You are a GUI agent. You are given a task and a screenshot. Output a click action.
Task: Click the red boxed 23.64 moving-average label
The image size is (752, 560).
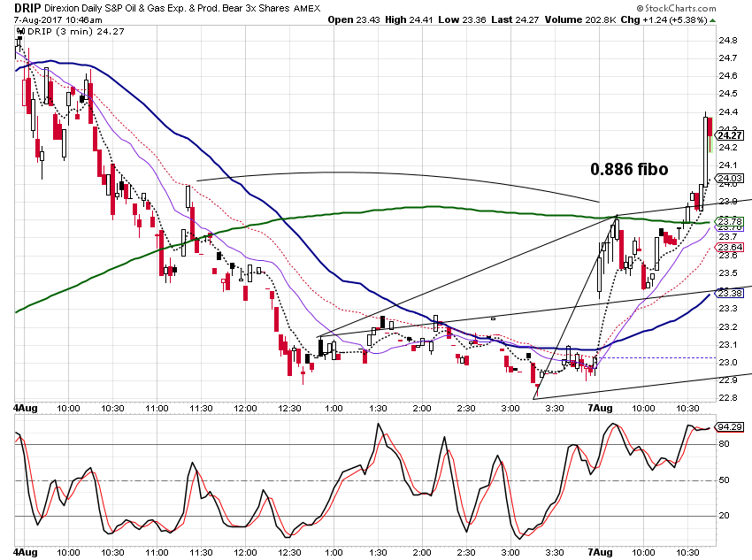click(731, 248)
